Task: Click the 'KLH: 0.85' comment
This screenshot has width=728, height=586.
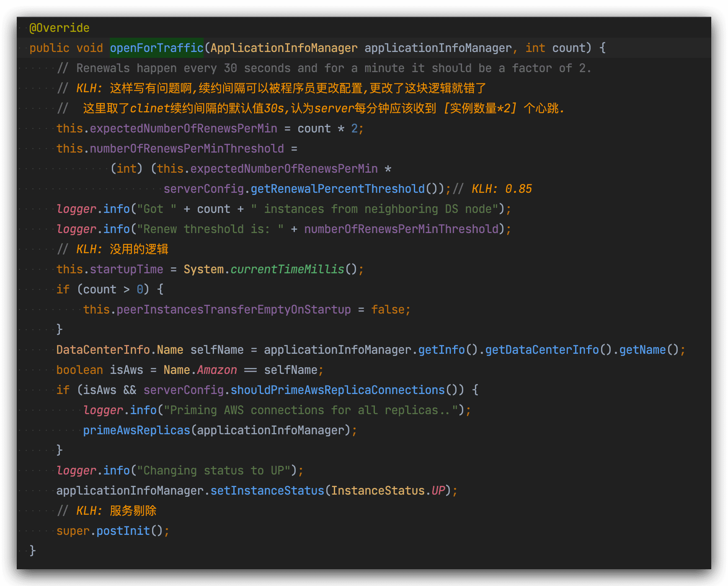Action: pyautogui.click(x=492, y=189)
